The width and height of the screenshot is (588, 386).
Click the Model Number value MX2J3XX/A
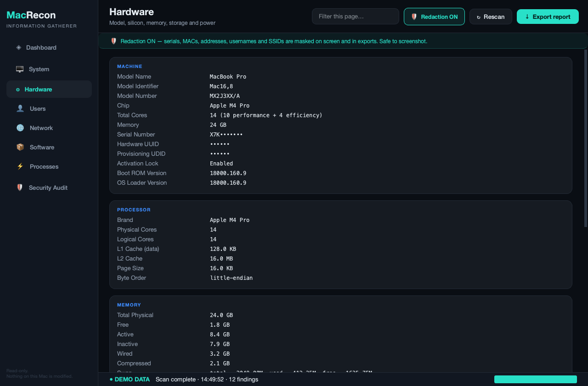pyautogui.click(x=225, y=96)
